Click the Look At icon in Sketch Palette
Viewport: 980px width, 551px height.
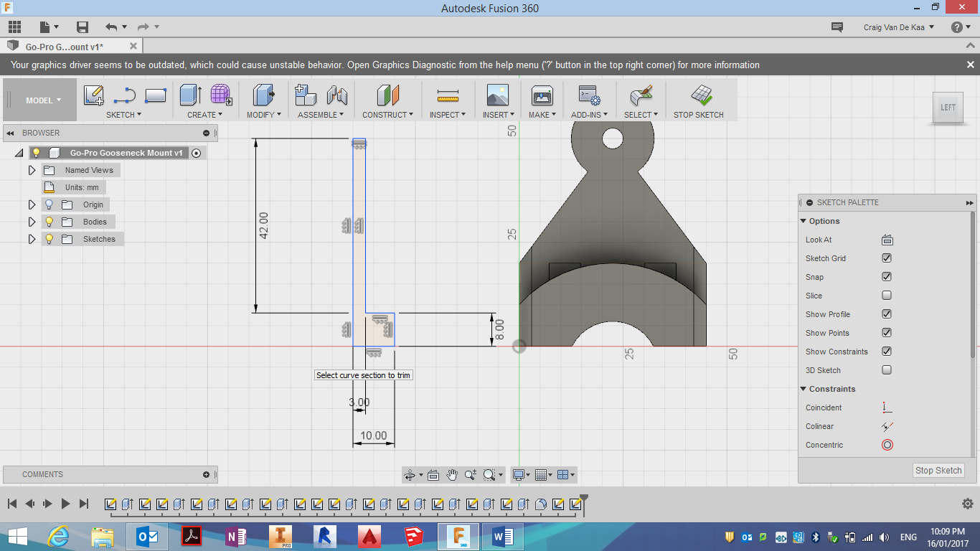887,240
